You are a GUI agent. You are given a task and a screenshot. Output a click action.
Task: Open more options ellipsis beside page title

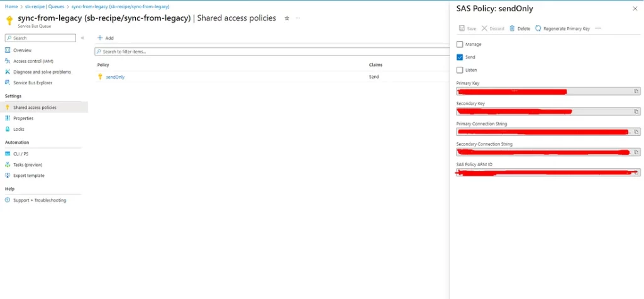[297, 18]
